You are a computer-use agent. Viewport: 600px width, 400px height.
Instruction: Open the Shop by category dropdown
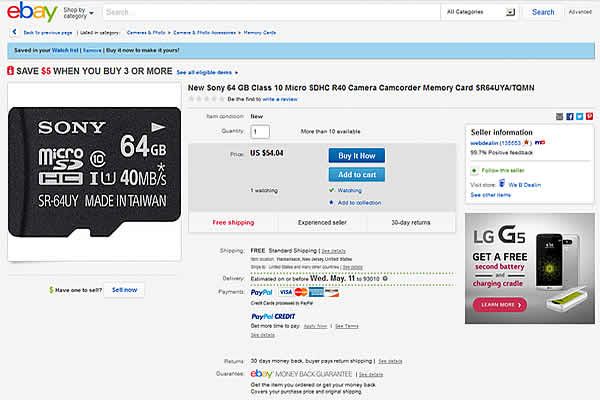78,13
